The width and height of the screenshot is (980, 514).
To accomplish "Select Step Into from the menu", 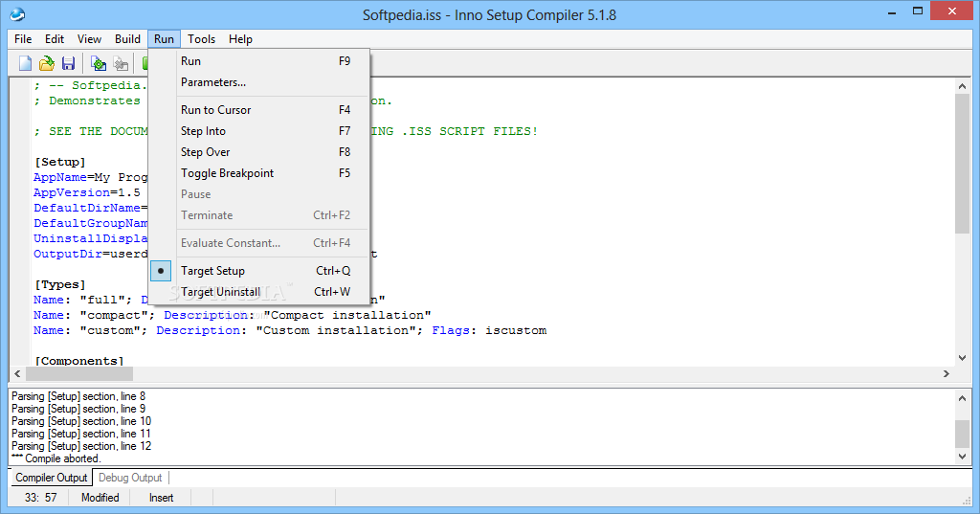I will (x=258, y=131).
